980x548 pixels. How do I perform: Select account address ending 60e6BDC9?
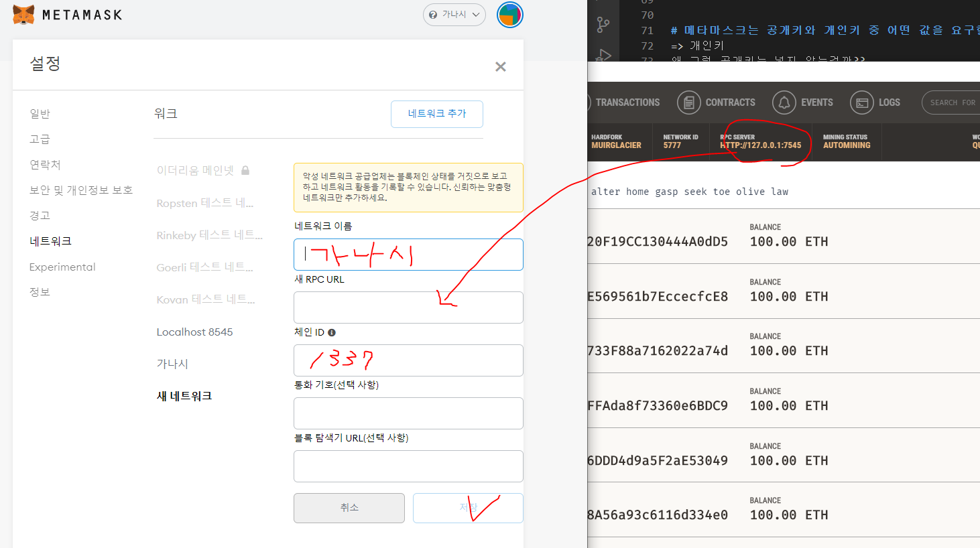(658, 406)
